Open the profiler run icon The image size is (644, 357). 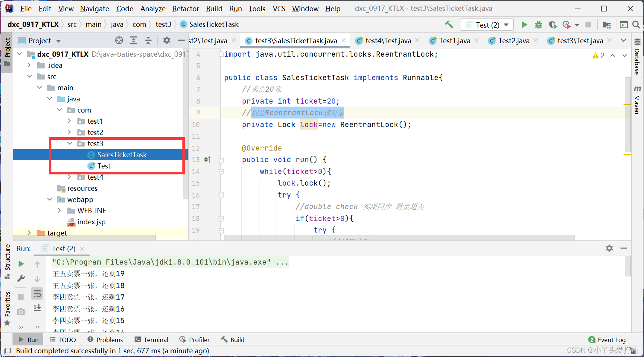[x=567, y=25]
